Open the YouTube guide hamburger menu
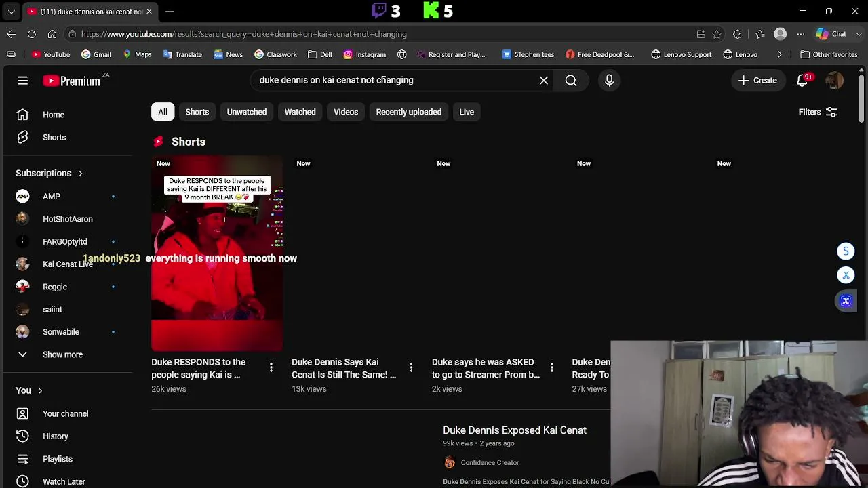This screenshot has height=488, width=868. (x=22, y=81)
